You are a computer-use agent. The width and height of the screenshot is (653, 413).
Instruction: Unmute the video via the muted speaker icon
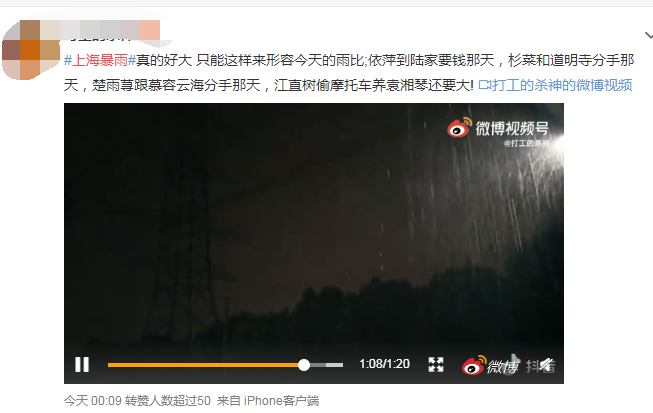(x=546, y=365)
